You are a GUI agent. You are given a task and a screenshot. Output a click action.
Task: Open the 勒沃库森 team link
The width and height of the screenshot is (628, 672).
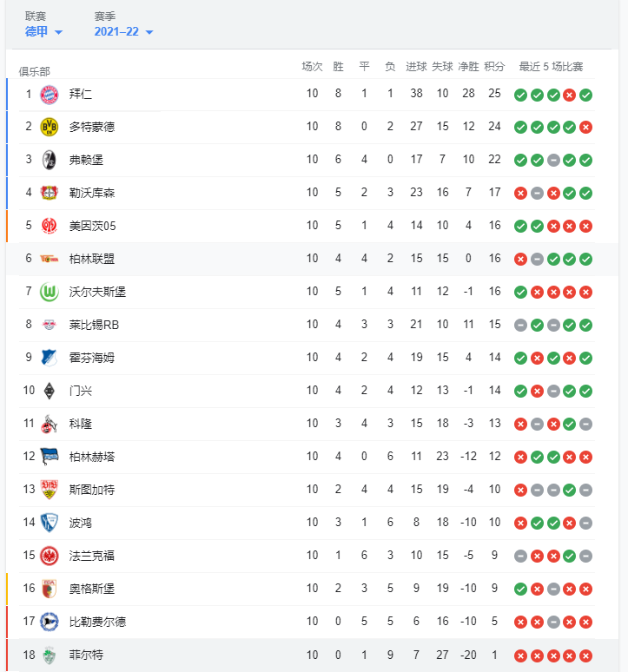click(x=92, y=193)
